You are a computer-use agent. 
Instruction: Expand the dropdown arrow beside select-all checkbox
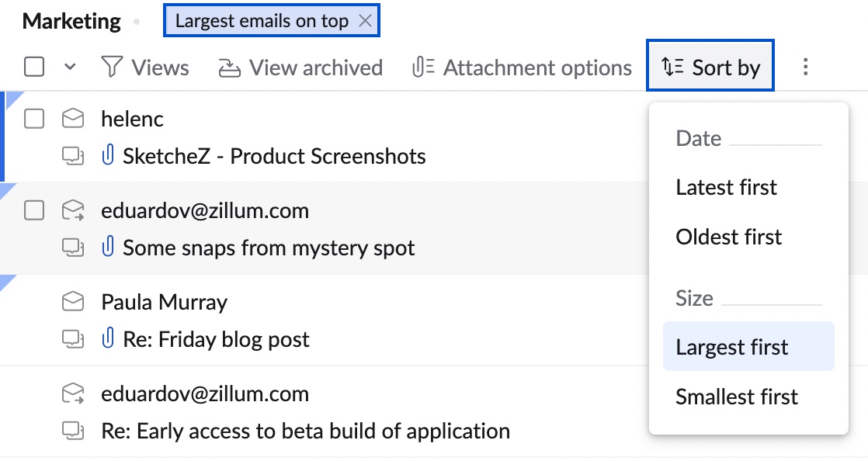point(70,68)
